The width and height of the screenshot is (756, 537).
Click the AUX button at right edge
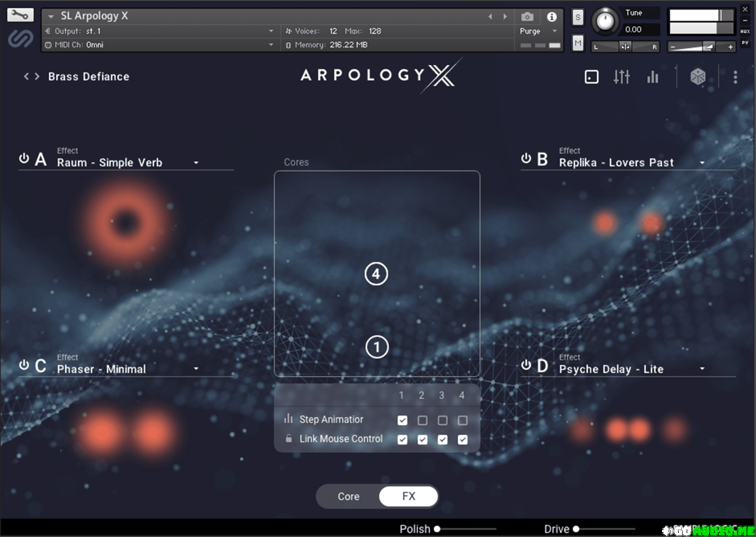coord(745,31)
